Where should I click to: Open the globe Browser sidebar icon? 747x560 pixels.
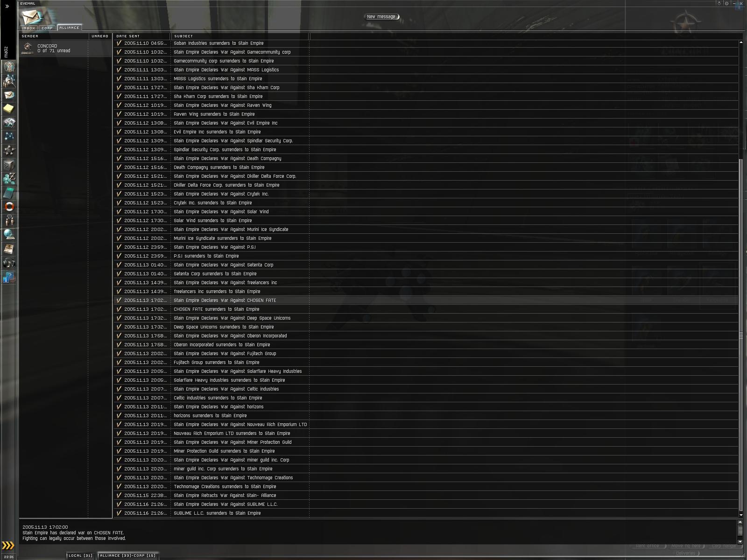click(x=9, y=234)
